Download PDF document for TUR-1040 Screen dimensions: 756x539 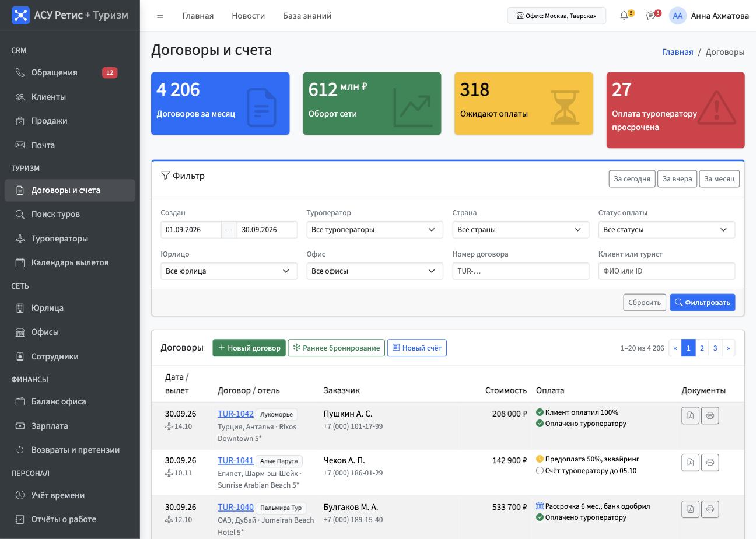tap(690, 509)
